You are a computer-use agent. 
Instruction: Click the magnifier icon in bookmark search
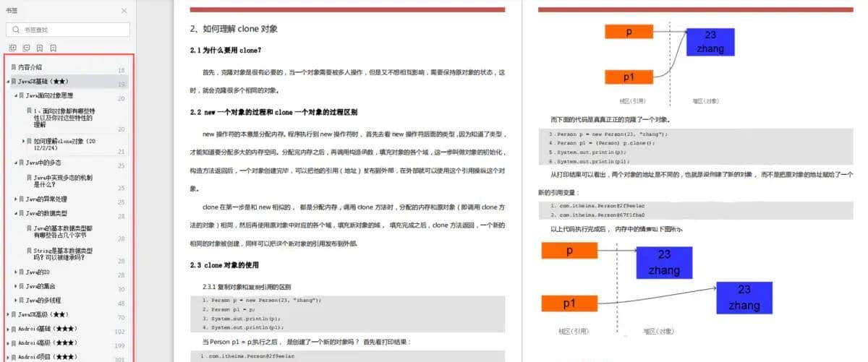pyautogui.click(x=17, y=30)
